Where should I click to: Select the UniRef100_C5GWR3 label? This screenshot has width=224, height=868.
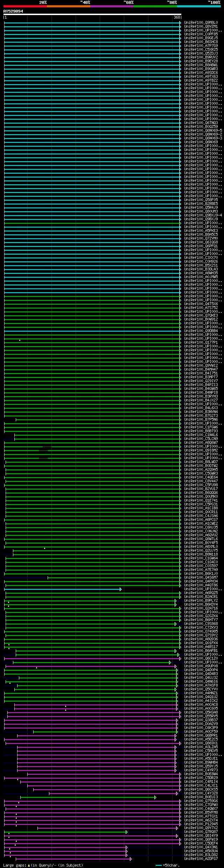[x=201, y=474]
